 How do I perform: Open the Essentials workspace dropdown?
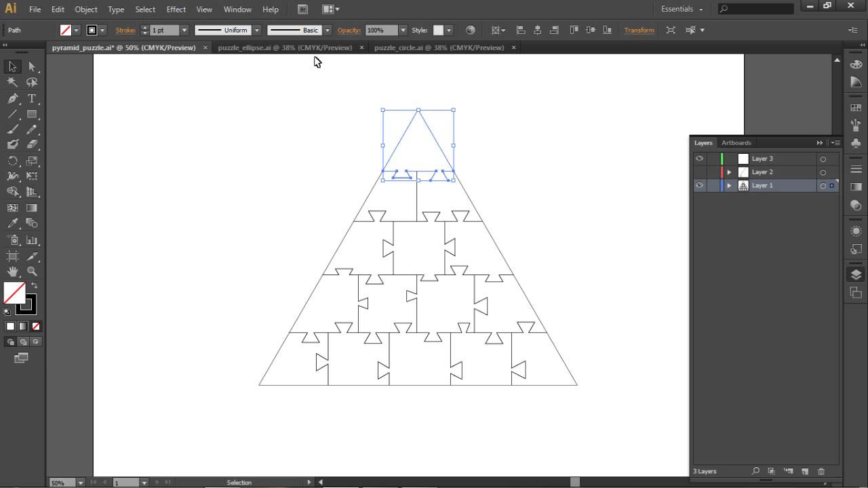pyautogui.click(x=682, y=9)
